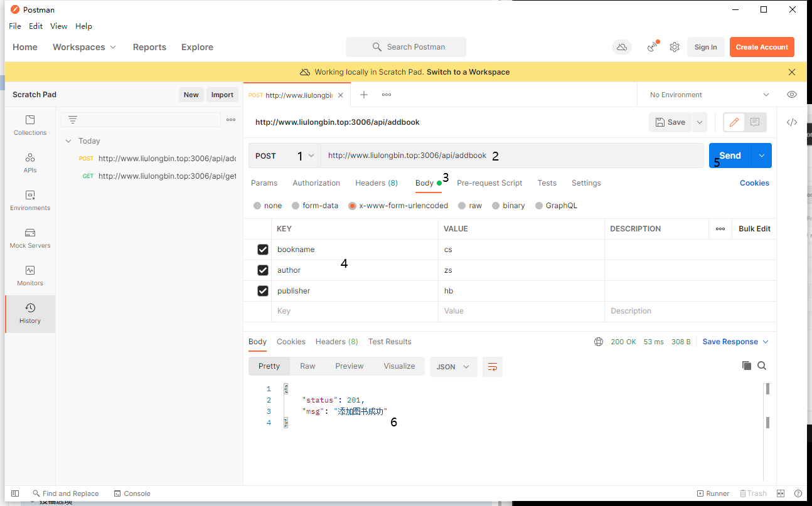
Task: Open the POST method dropdown
Action: (x=285, y=155)
